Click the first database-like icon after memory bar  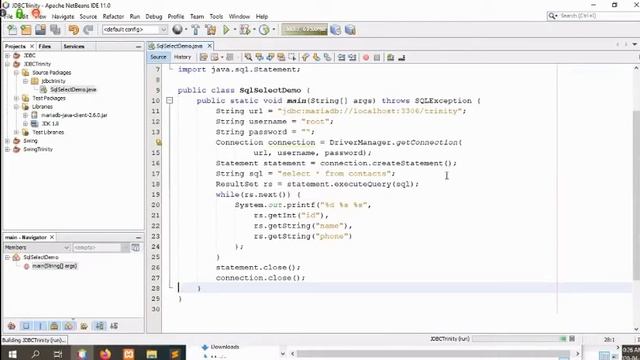point(336,30)
